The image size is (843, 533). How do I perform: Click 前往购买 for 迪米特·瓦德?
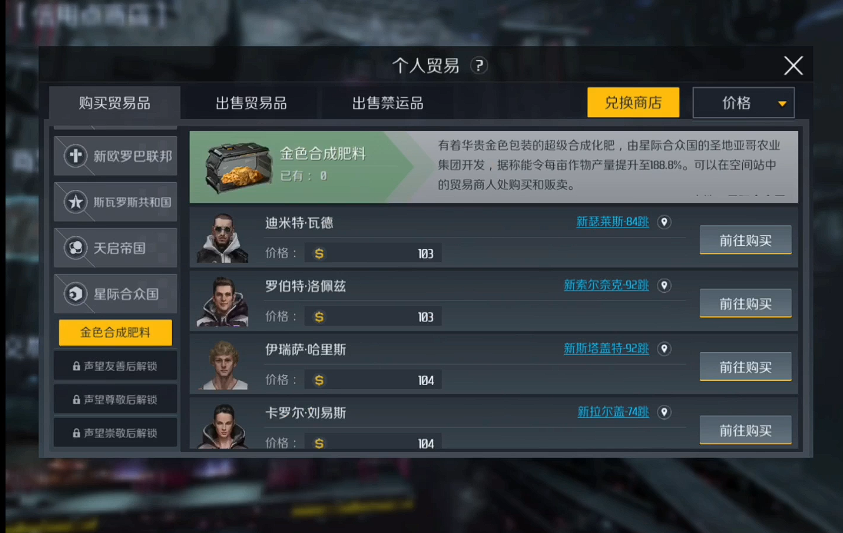pos(745,240)
